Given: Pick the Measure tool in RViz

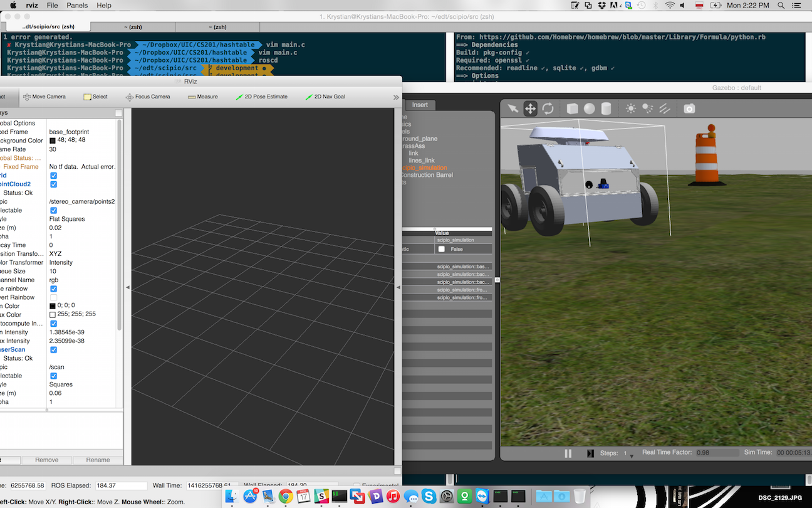Looking at the screenshot, I should 203,97.
